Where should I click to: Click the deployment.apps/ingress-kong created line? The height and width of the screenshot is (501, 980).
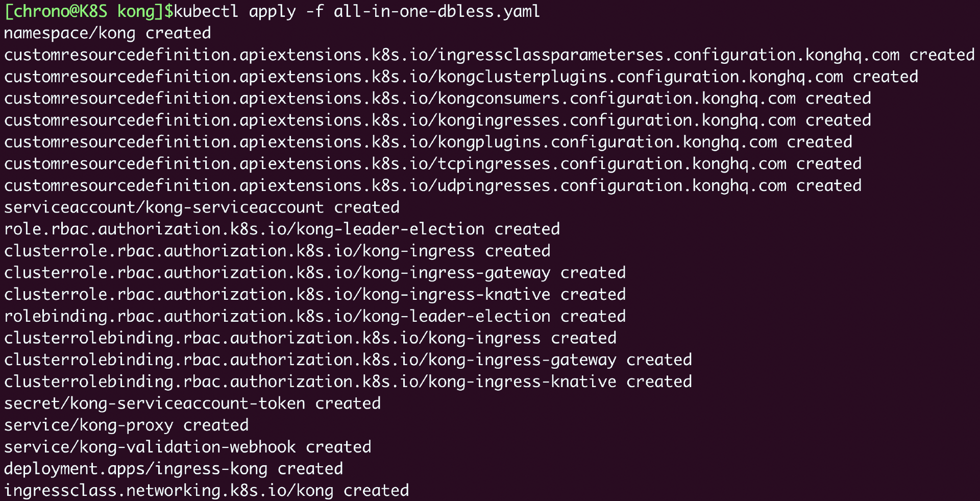[173, 469]
